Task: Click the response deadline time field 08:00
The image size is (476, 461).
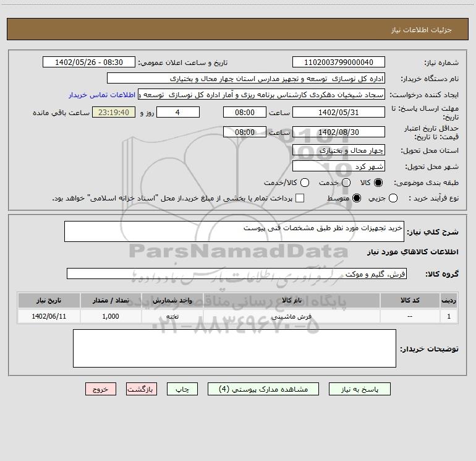Action: (245, 113)
